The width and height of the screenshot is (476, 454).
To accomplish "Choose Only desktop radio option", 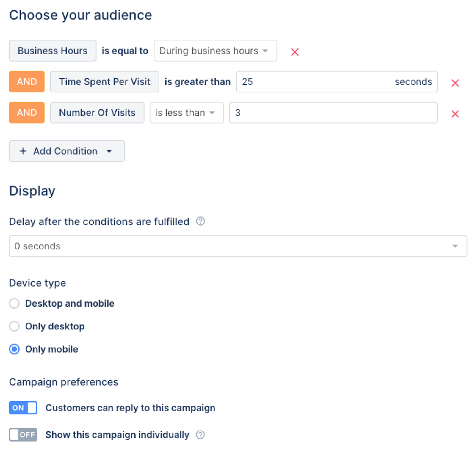I will 14,326.
